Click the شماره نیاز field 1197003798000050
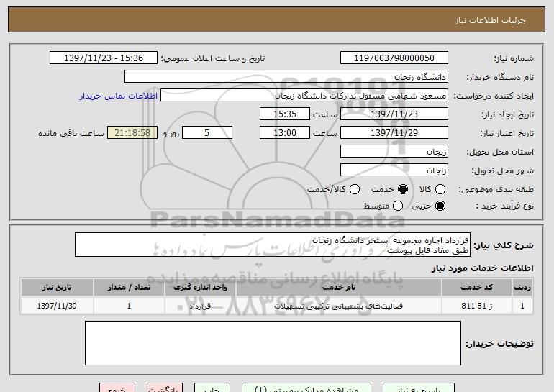The height and width of the screenshot is (392, 554). pyautogui.click(x=394, y=58)
